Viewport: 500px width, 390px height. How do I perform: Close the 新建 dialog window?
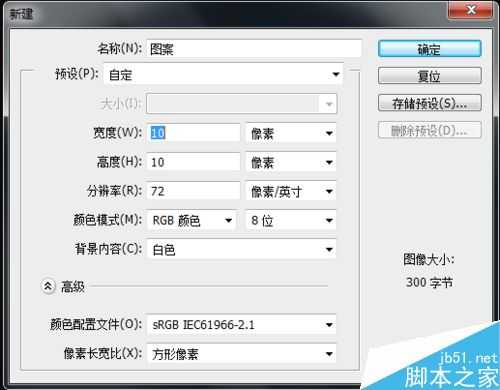click(x=471, y=10)
